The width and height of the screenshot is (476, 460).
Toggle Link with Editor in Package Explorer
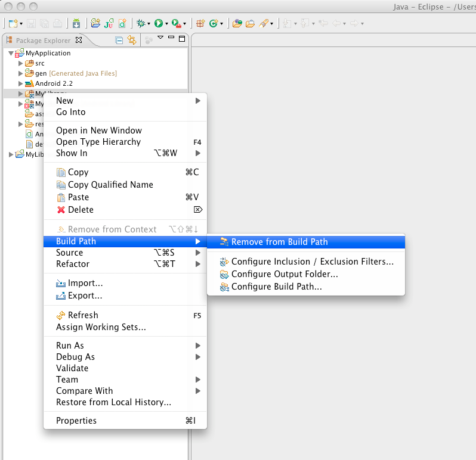[x=132, y=40]
